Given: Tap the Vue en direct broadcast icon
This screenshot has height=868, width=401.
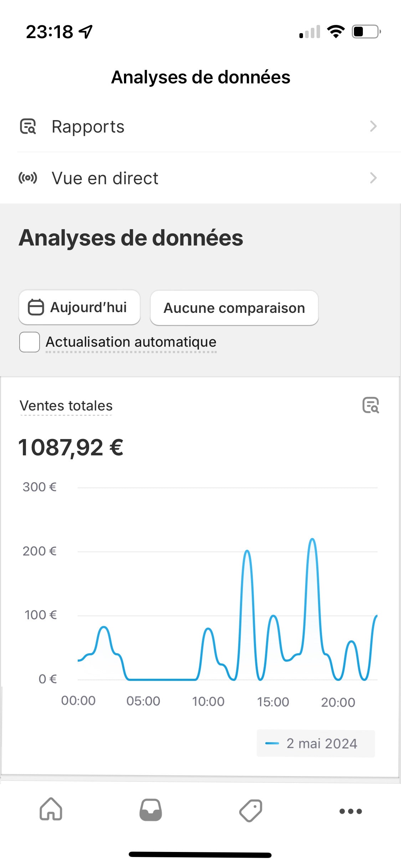Looking at the screenshot, I should tap(28, 178).
